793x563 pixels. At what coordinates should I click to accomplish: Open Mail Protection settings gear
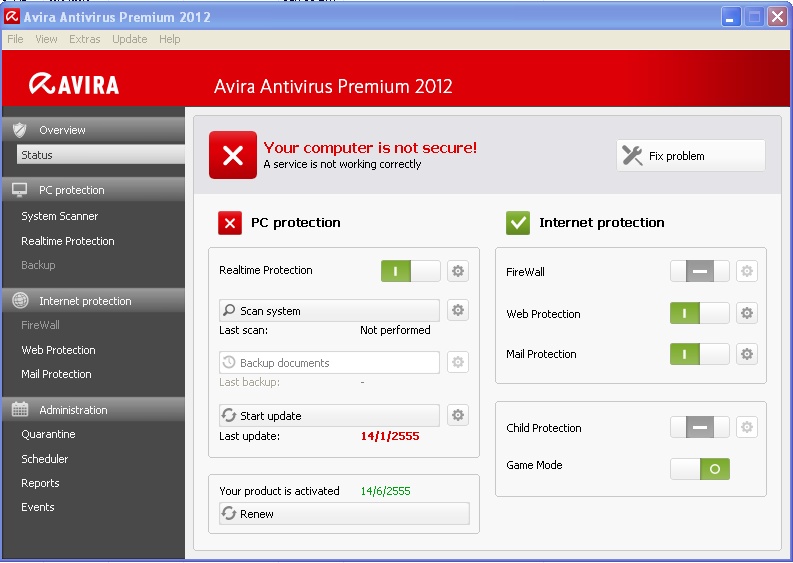pyautogui.click(x=746, y=354)
